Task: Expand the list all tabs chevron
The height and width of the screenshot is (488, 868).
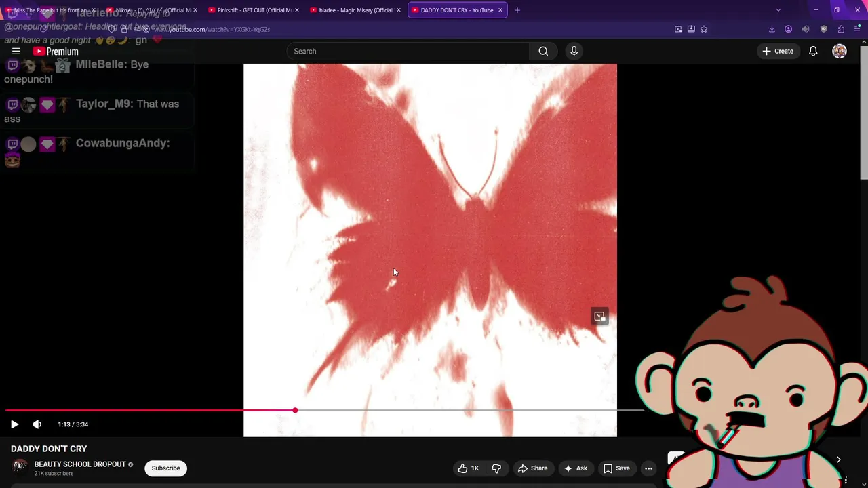Action: click(x=778, y=10)
